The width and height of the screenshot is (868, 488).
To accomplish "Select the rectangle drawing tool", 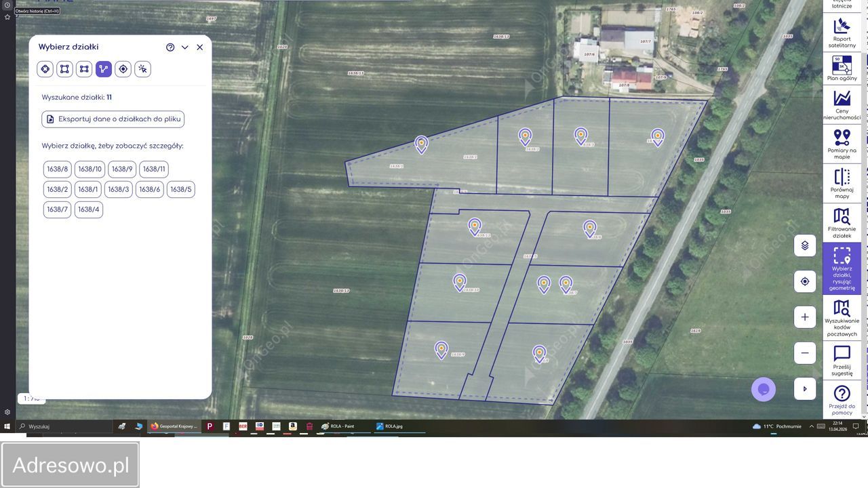I will click(x=64, y=68).
